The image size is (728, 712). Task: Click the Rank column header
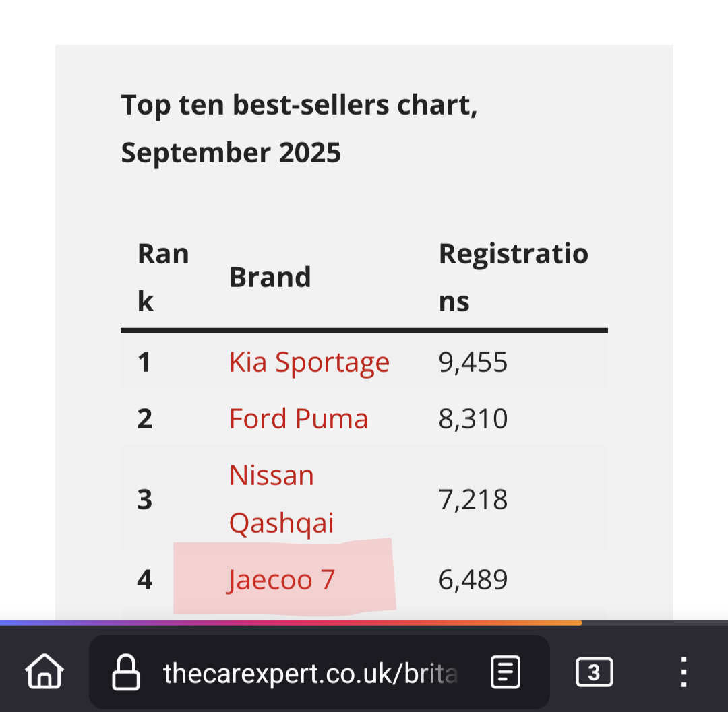[163, 278]
